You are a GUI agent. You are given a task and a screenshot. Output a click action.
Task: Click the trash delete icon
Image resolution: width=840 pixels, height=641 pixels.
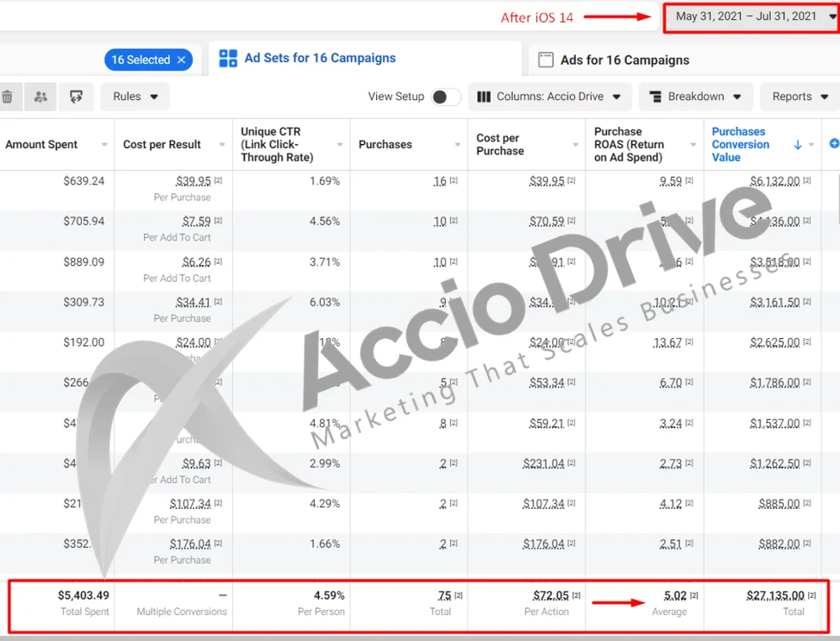(x=7, y=97)
